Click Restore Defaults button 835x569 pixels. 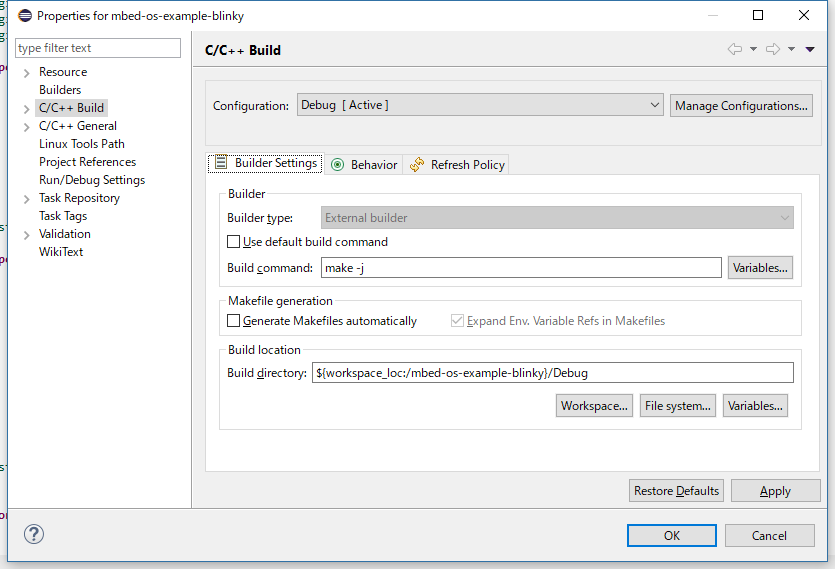click(x=676, y=491)
